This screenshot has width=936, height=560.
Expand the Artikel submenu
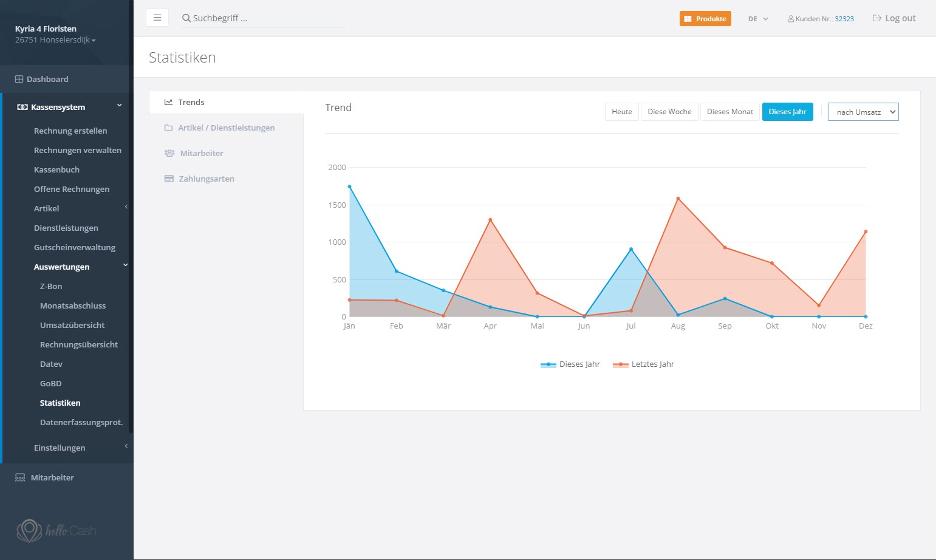[126, 207]
